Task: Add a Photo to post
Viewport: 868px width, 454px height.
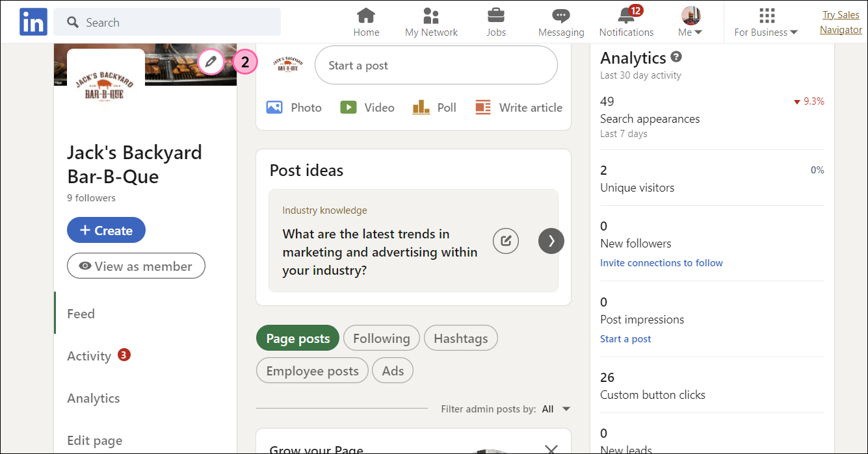Action: point(294,108)
